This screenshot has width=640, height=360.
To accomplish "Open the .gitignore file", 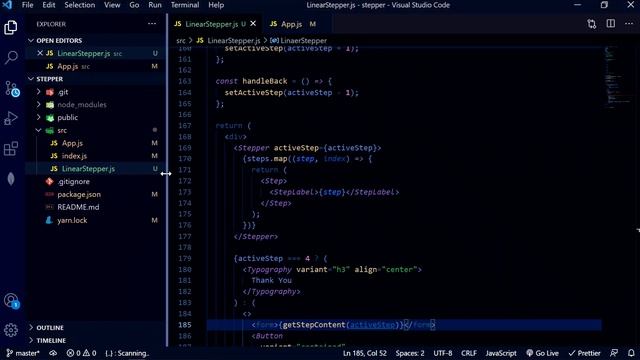I will [x=96, y=182].
